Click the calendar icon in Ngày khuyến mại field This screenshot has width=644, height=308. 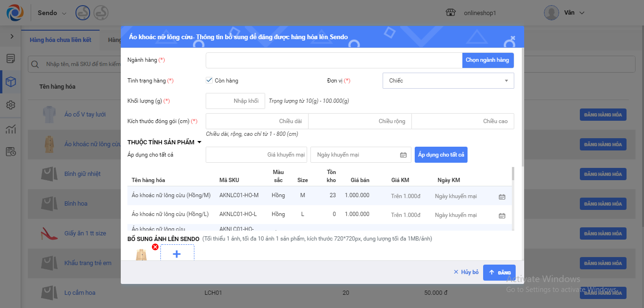(x=403, y=155)
